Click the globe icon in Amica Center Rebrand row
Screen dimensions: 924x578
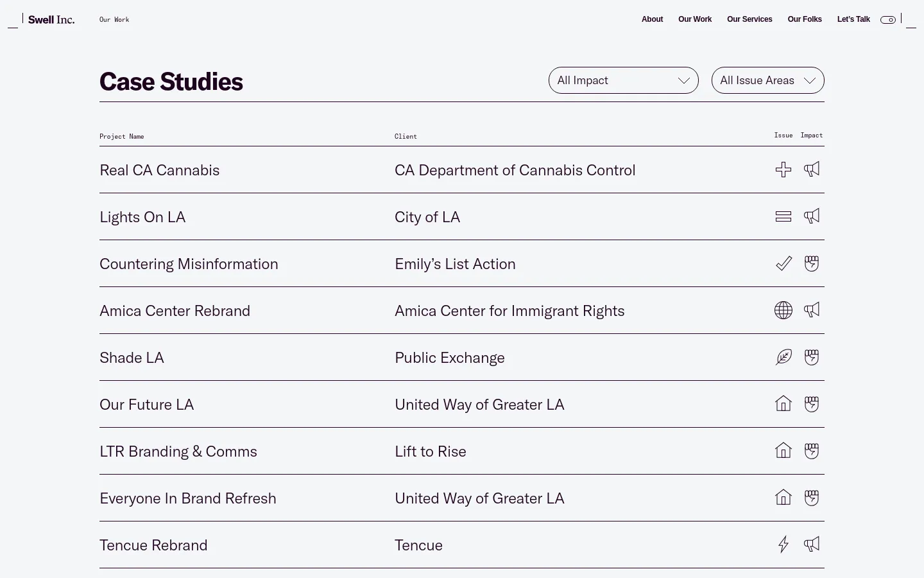(x=783, y=310)
